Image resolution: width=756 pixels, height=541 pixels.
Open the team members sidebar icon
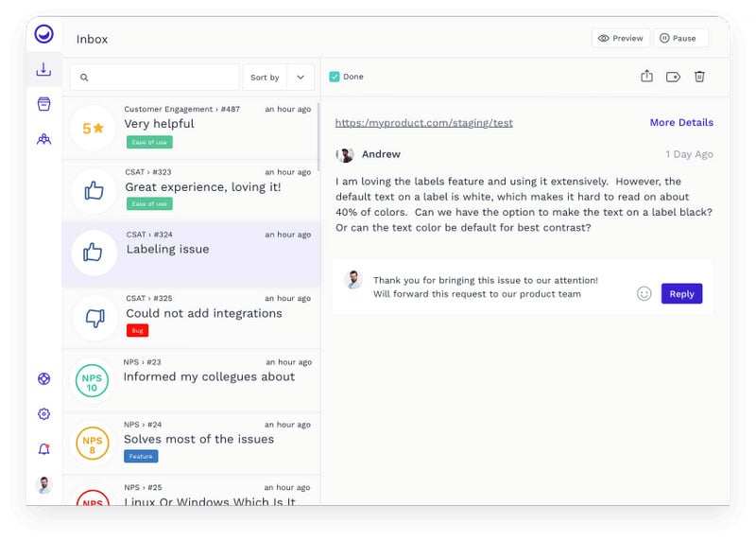pos(43,139)
